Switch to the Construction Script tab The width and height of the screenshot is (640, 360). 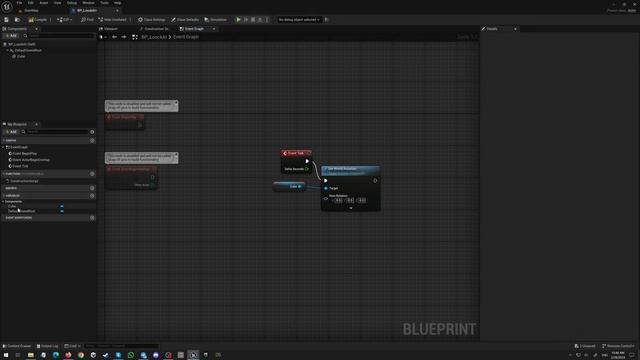154,29
